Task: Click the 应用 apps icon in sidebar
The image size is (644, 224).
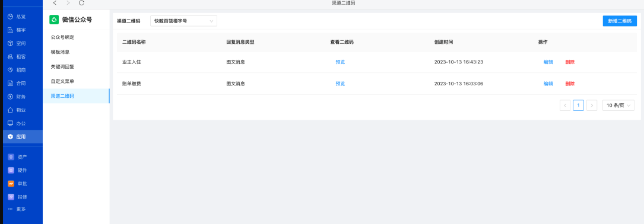Action: click(11, 137)
